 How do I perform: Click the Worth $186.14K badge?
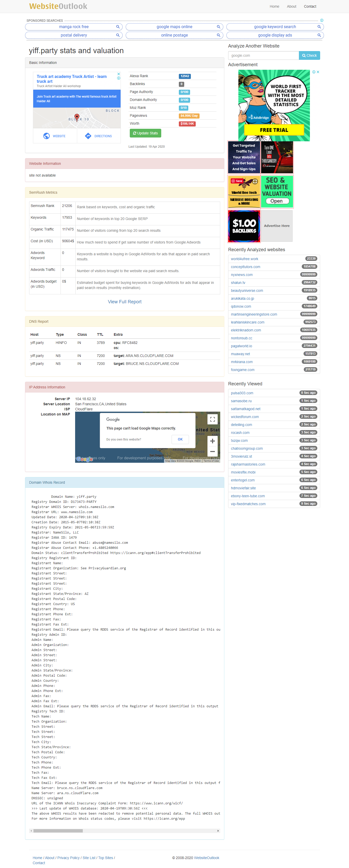pos(187,124)
